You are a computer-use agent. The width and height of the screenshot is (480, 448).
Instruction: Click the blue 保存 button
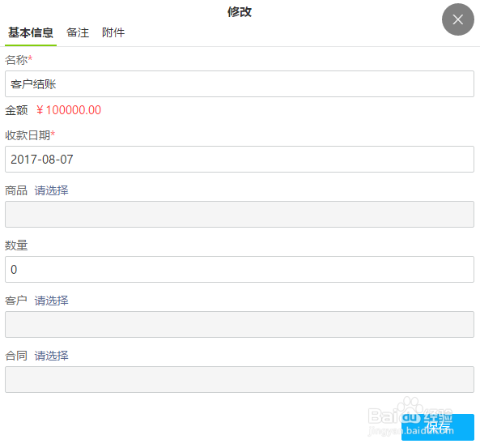click(438, 427)
